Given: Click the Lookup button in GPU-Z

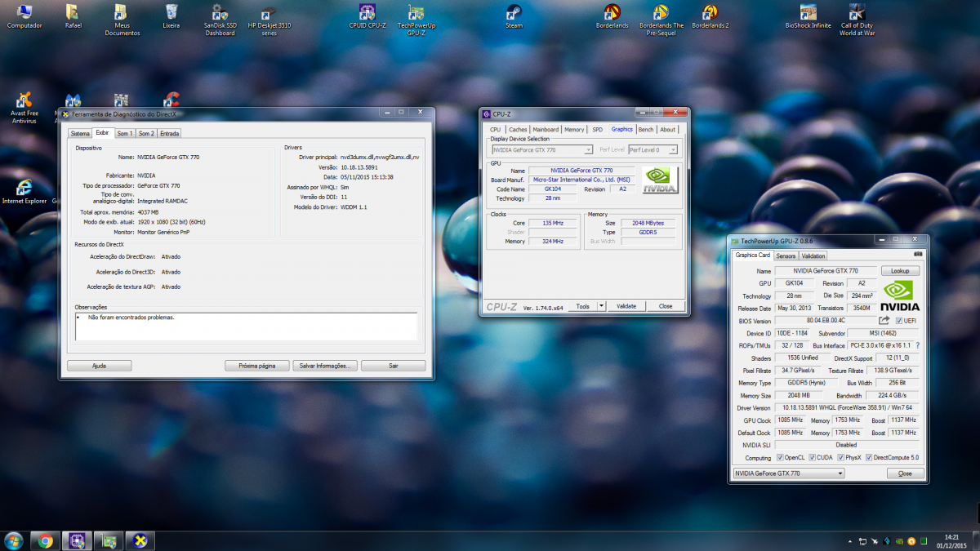Looking at the screenshot, I should pyautogui.click(x=900, y=271).
